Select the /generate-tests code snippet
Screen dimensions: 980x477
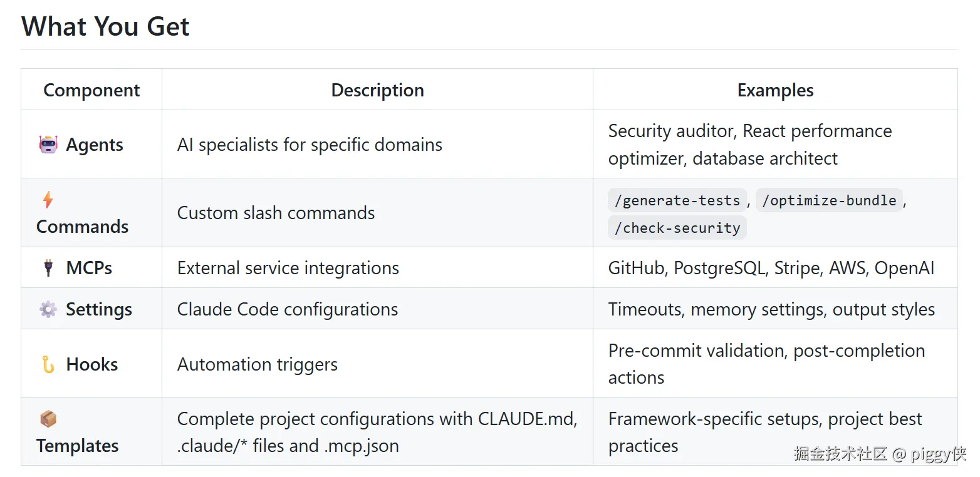677,200
